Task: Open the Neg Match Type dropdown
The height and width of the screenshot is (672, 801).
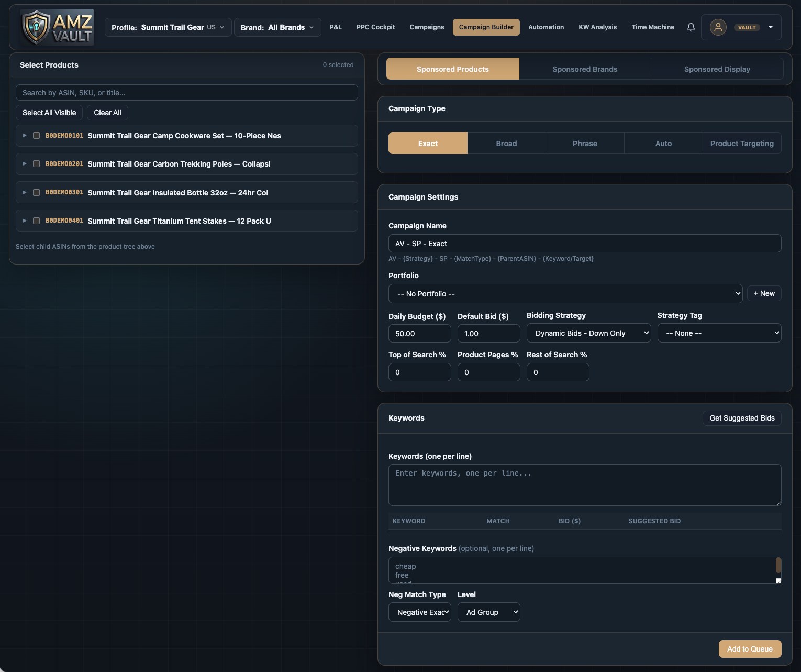Action: coord(419,612)
